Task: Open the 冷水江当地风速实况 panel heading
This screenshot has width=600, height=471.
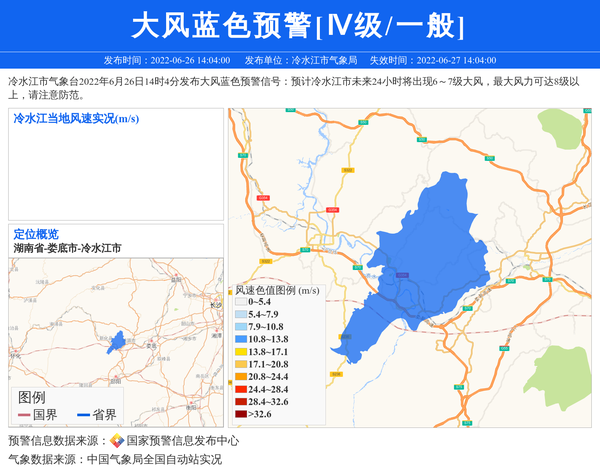Action: point(76,119)
